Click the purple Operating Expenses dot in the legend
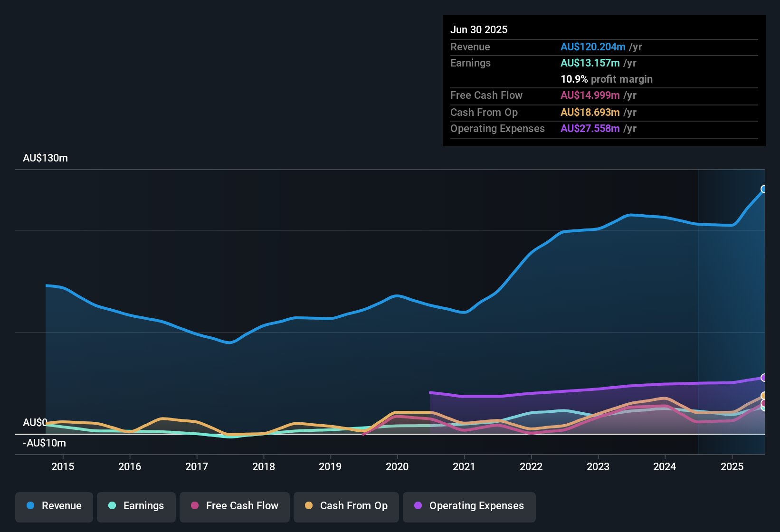This screenshot has height=532, width=780. click(419, 506)
